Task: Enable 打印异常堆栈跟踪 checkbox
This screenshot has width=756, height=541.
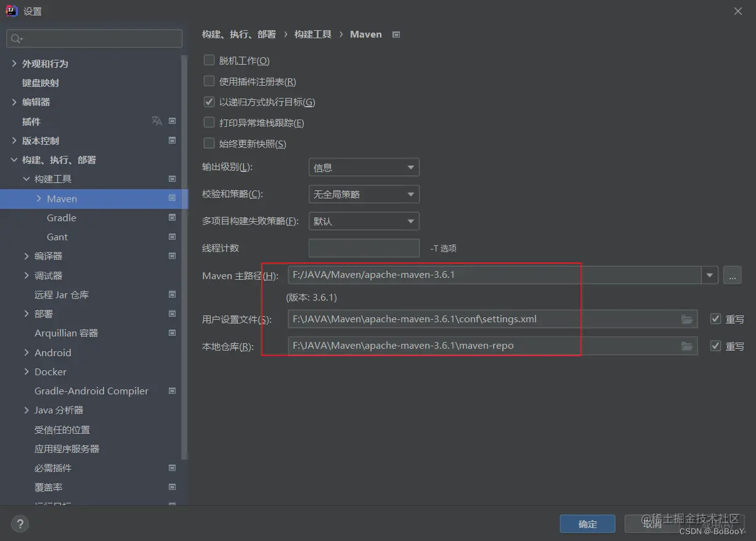Action: [x=209, y=123]
